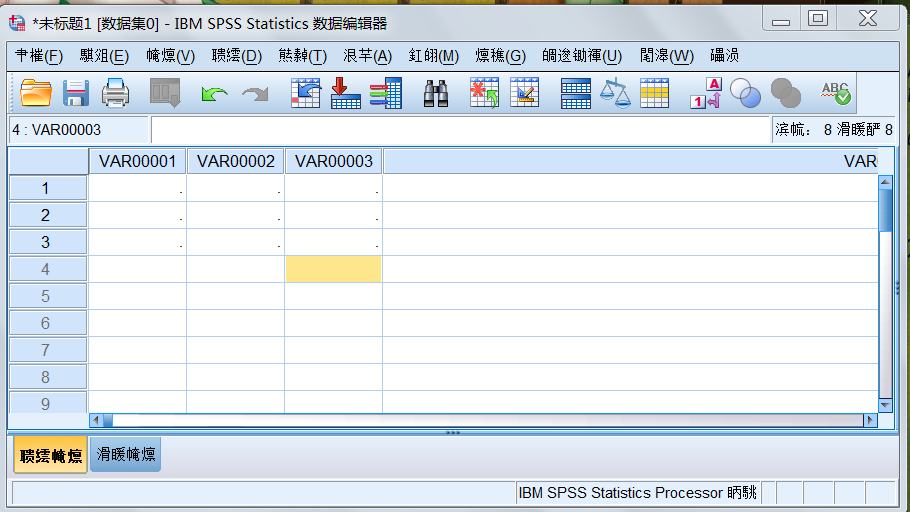Click the '4 : VAR00003' cell reference box
Image resolution: width=910 pixels, height=512 pixels.
78,129
